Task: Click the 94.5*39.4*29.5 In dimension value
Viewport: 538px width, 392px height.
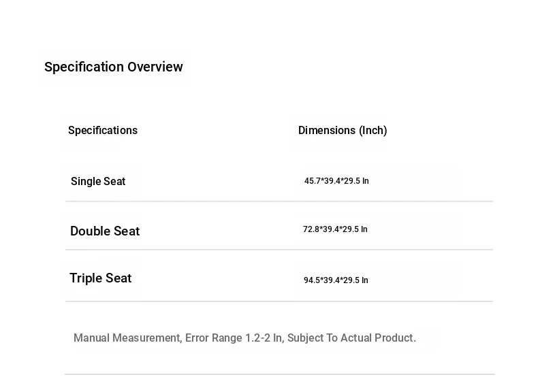Action: tap(336, 280)
